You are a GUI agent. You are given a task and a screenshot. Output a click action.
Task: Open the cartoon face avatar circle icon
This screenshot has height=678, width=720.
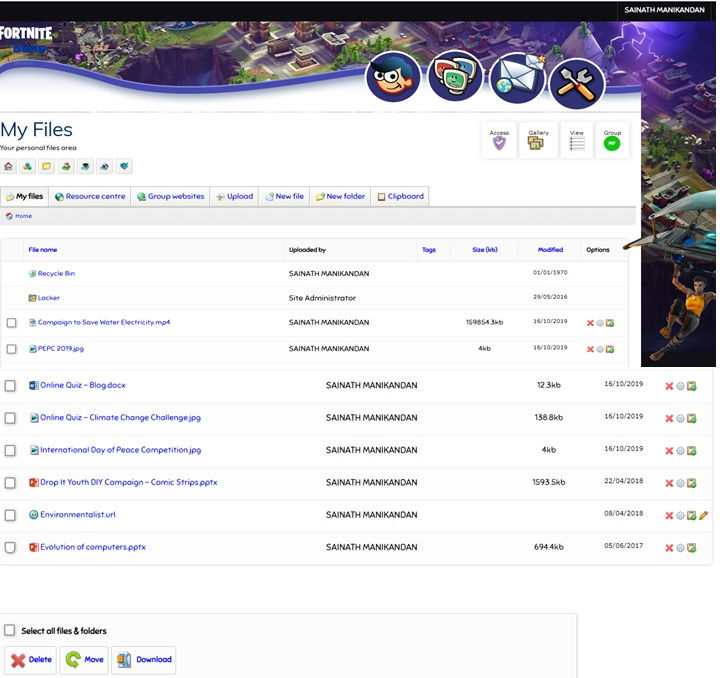pos(393,77)
